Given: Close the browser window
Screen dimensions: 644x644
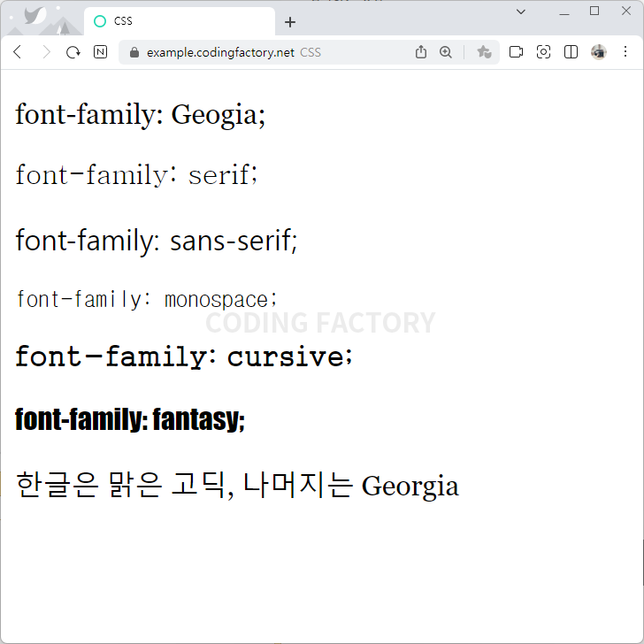Looking at the screenshot, I should (x=626, y=11).
